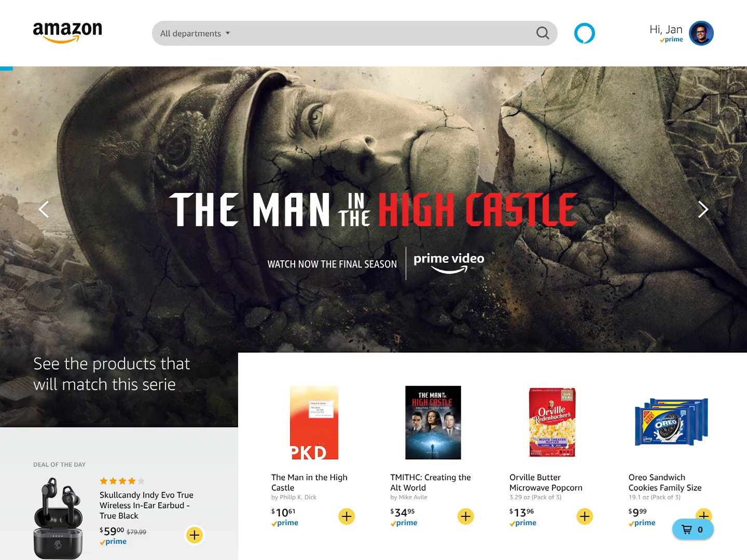Open the All departments dropdown
This screenshot has height=560, width=747.
click(195, 33)
